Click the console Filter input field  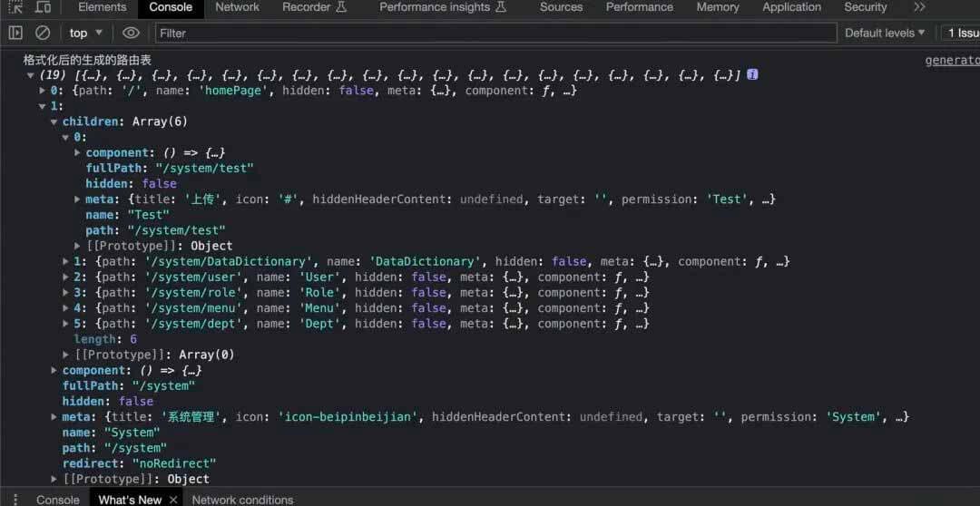[495, 33]
